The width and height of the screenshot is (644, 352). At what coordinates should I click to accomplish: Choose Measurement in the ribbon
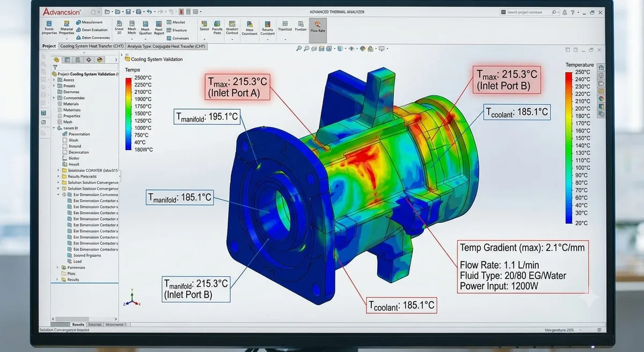pyautogui.click(x=89, y=22)
